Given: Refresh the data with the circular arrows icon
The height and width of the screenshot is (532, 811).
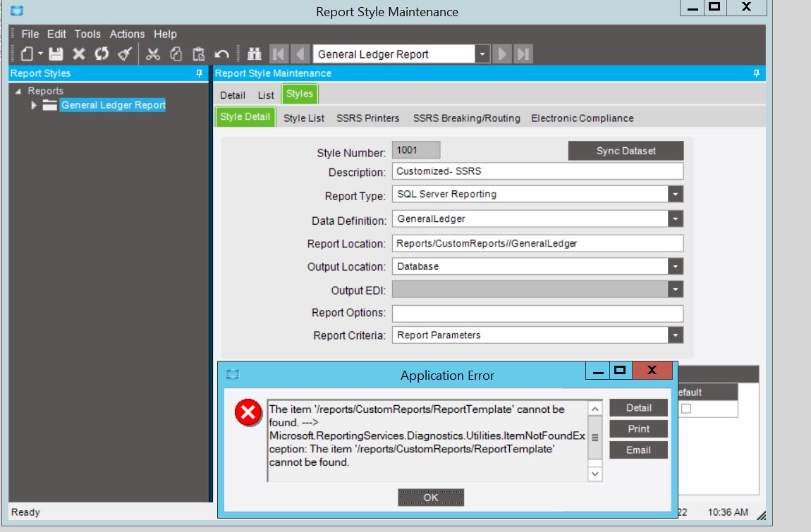Looking at the screenshot, I should 102,54.
